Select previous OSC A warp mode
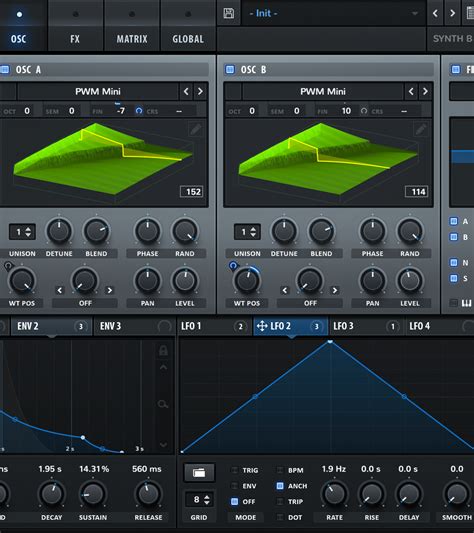Viewport: 474px width, 533px height. click(60, 290)
